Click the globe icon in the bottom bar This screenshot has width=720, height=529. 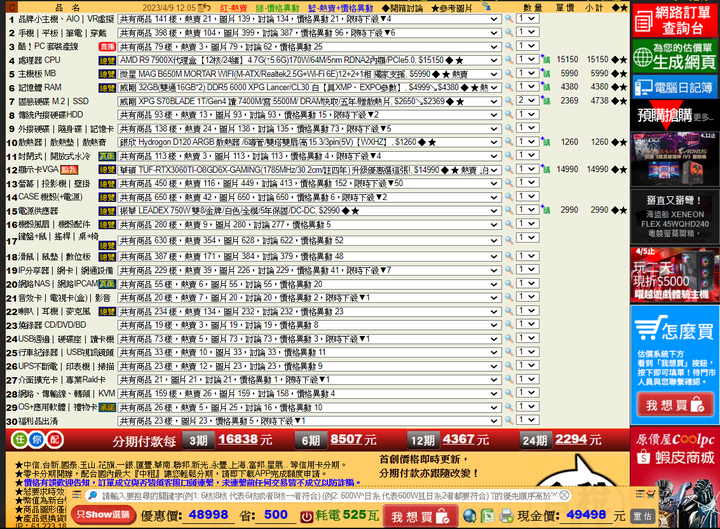pyautogui.click(x=469, y=516)
